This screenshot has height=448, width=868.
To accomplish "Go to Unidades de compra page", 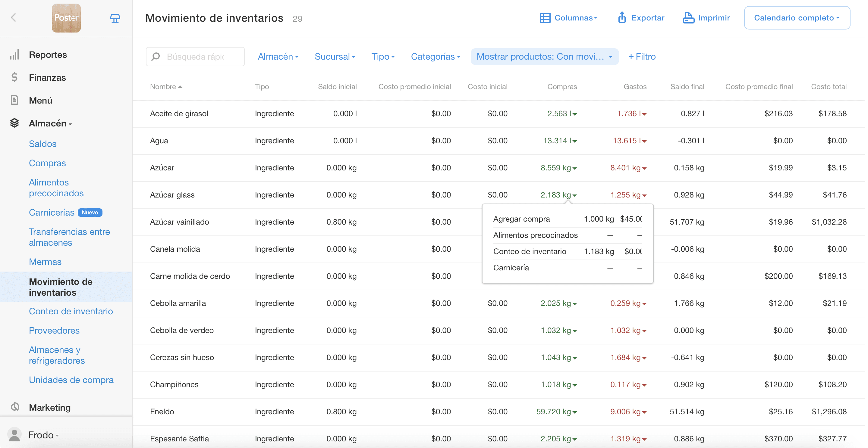I will point(71,380).
